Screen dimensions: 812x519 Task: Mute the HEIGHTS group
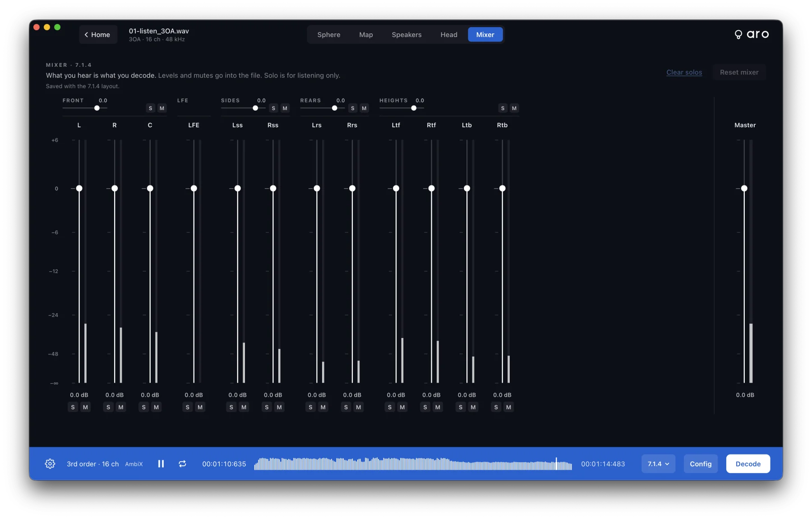(x=514, y=108)
